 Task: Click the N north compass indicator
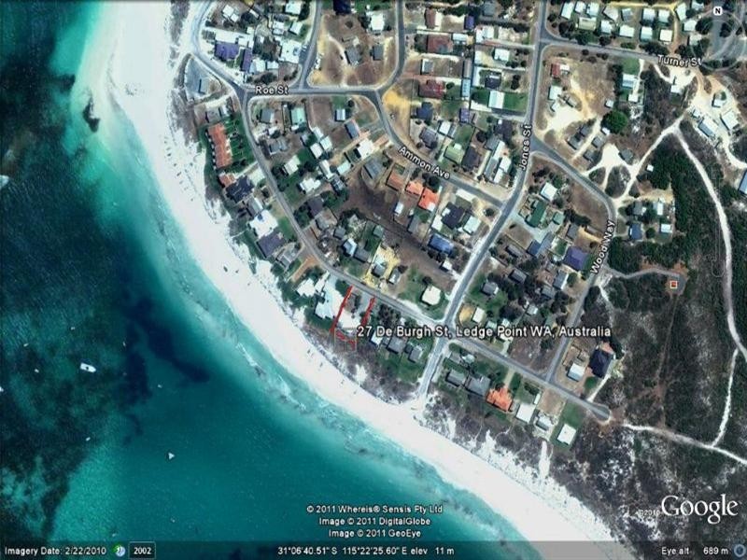(x=717, y=11)
